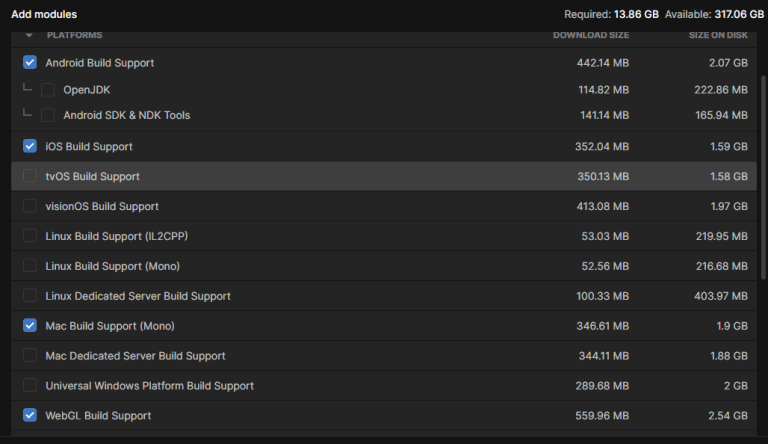
Task: Enable Universal Windows Platform Build Support
Action: (x=29, y=386)
